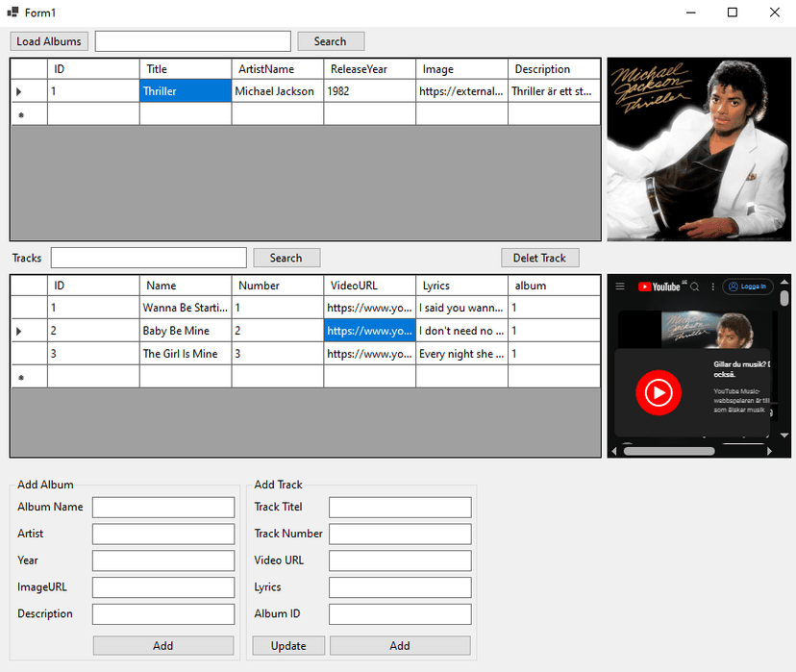The image size is (796, 672).
Task: Select the 'Wanna Be Starti...' track name cell
Action: coord(186,308)
